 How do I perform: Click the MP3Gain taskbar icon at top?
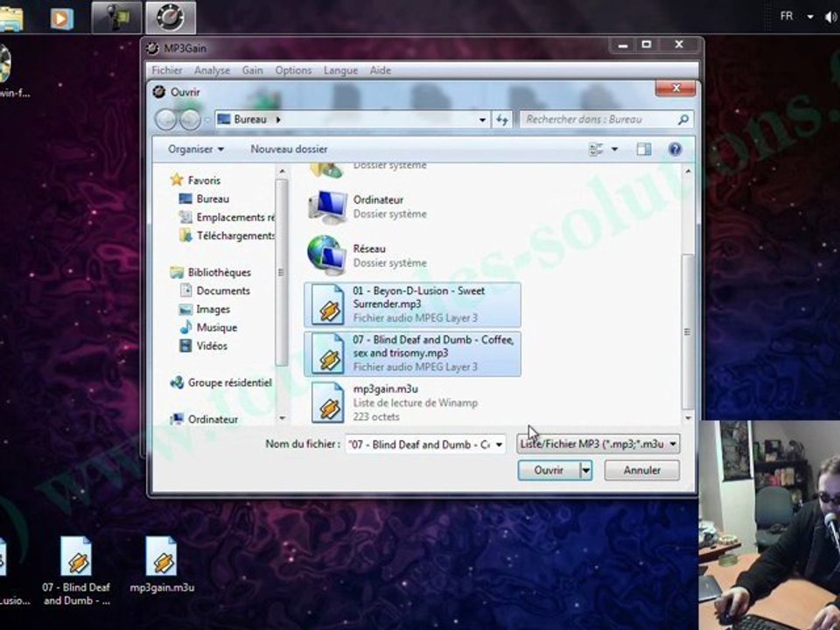pos(171,17)
